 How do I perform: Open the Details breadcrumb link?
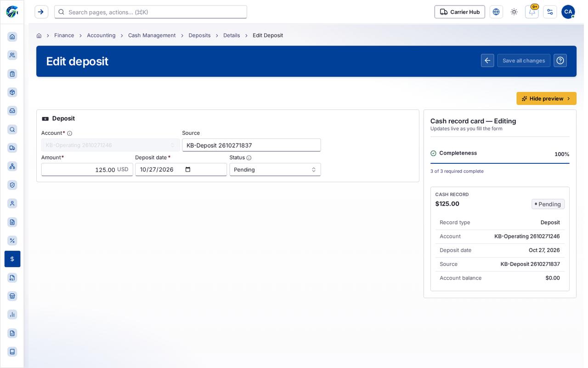[x=232, y=35]
